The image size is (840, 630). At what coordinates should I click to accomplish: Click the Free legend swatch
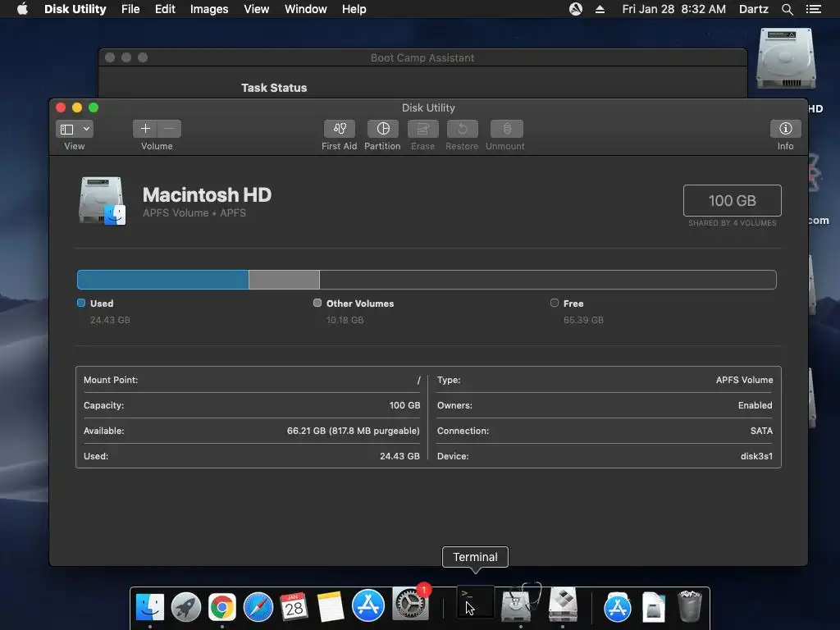[555, 303]
